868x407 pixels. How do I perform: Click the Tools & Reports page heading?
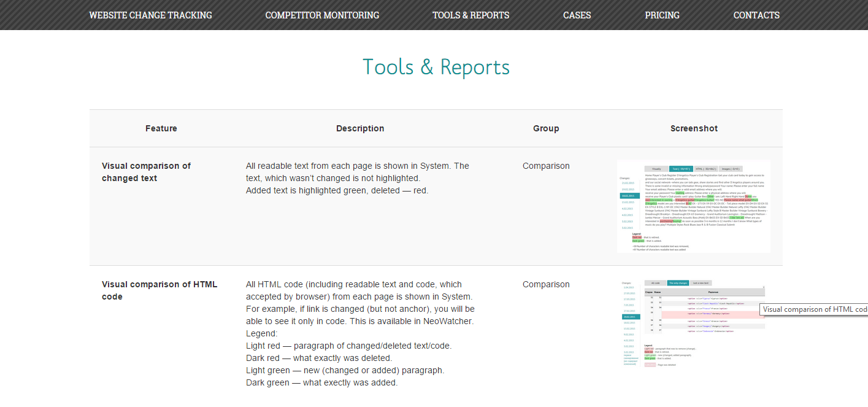point(436,67)
